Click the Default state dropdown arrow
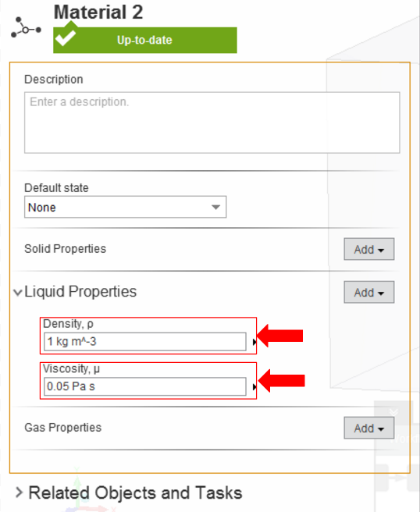This screenshot has width=420, height=512. coord(215,208)
